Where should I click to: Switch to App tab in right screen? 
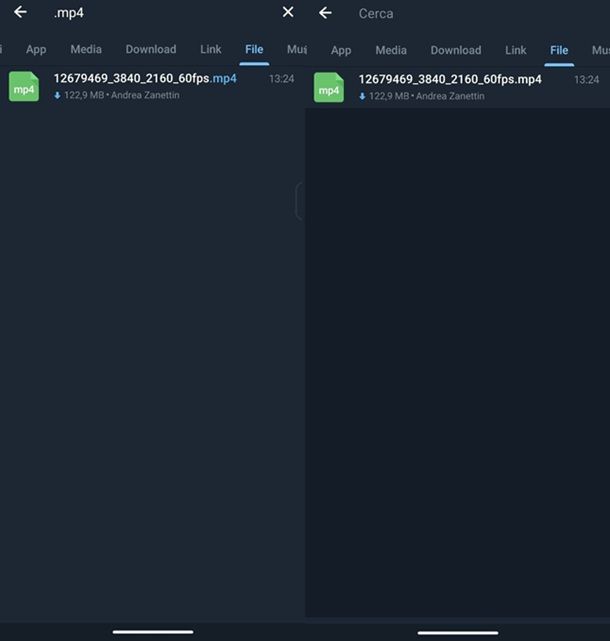pos(341,50)
